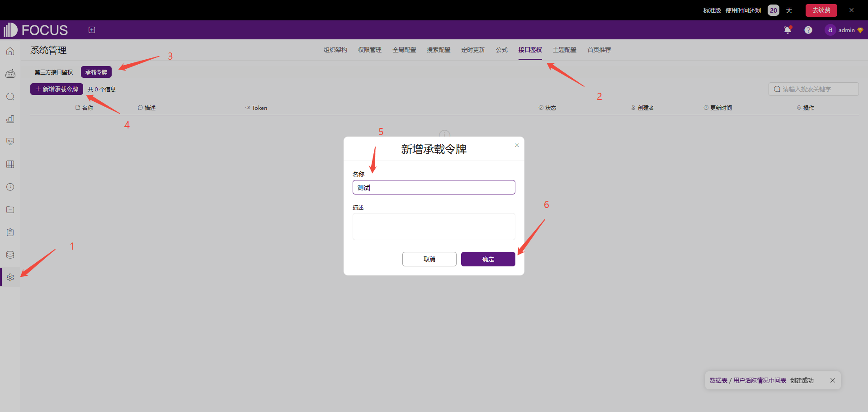Image resolution: width=868 pixels, height=412 pixels.
Task: Click the 状态 column header
Action: tap(547, 108)
